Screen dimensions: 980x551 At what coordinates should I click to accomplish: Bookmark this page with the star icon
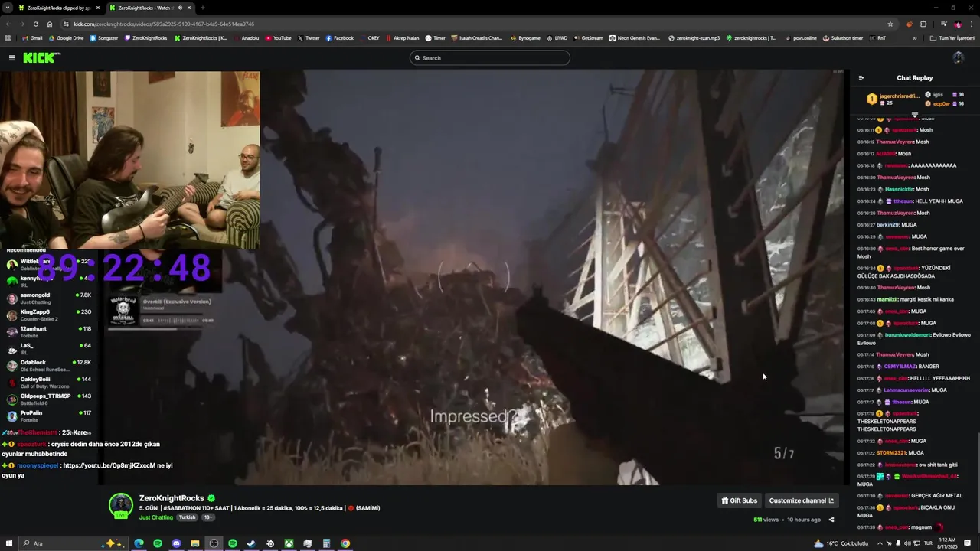point(890,24)
